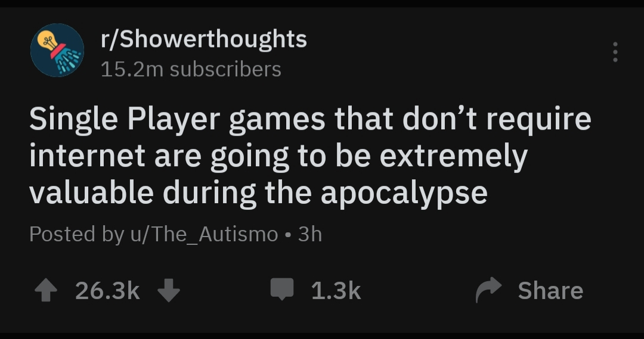Click the Showerthoughts lightbulb shower avatar
Image resolution: width=644 pixels, height=339 pixels.
coord(57,50)
